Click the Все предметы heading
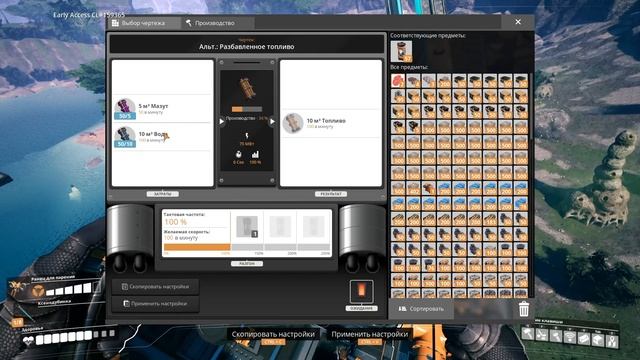The height and width of the screenshot is (360, 640). coord(409,67)
